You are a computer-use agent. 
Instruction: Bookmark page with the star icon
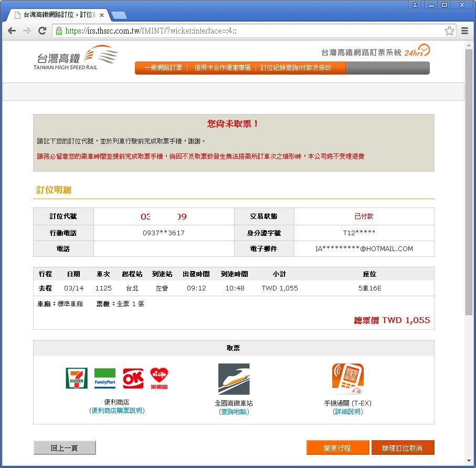[x=449, y=31]
